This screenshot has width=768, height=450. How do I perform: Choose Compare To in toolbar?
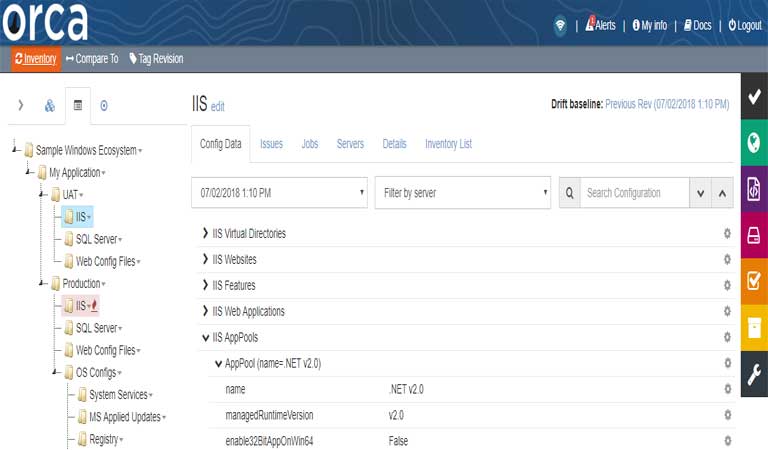92,59
